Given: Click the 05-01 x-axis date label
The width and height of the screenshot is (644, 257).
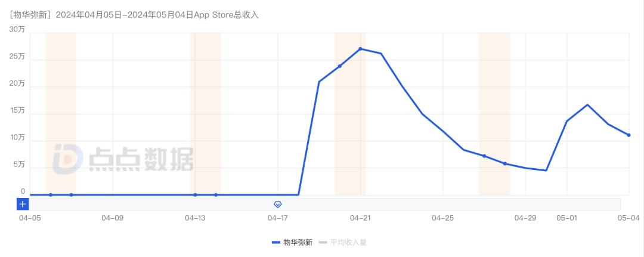Looking at the screenshot, I should point(567,218).
